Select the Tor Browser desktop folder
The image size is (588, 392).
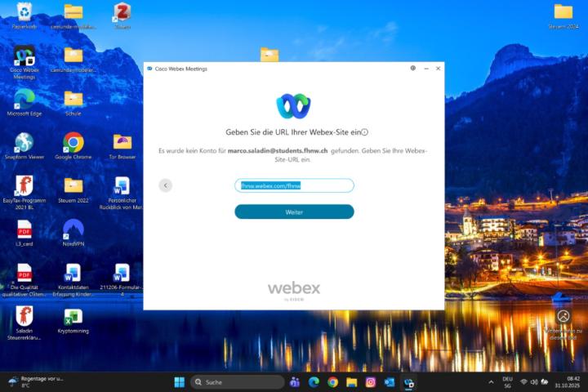pos(122,146)
